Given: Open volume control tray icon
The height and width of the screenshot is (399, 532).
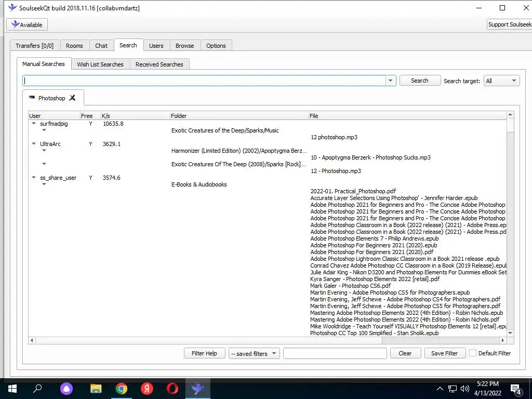Looking at the screenshot, I should pyautogui.click(x=465, y=389).
